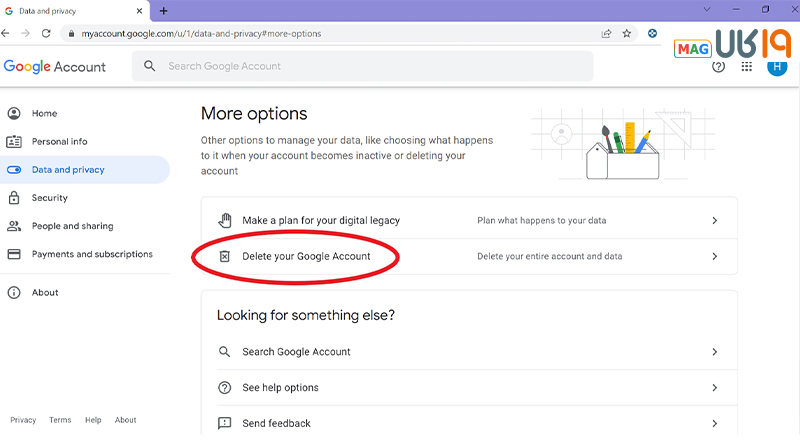This screenshot has height=444, width=800.
Task: Reload the Data and privacy page
Action: click(x=46, y=33)
